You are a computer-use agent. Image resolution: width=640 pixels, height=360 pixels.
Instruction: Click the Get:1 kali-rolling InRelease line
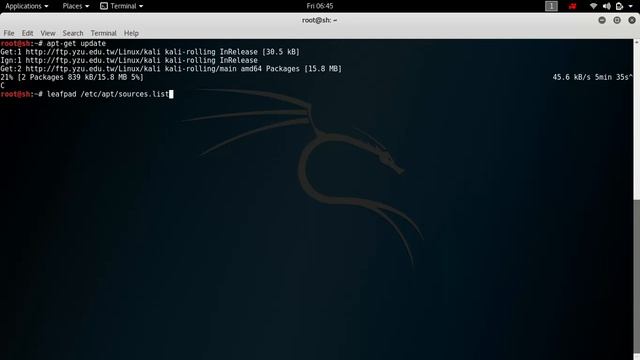pos(150,52)
